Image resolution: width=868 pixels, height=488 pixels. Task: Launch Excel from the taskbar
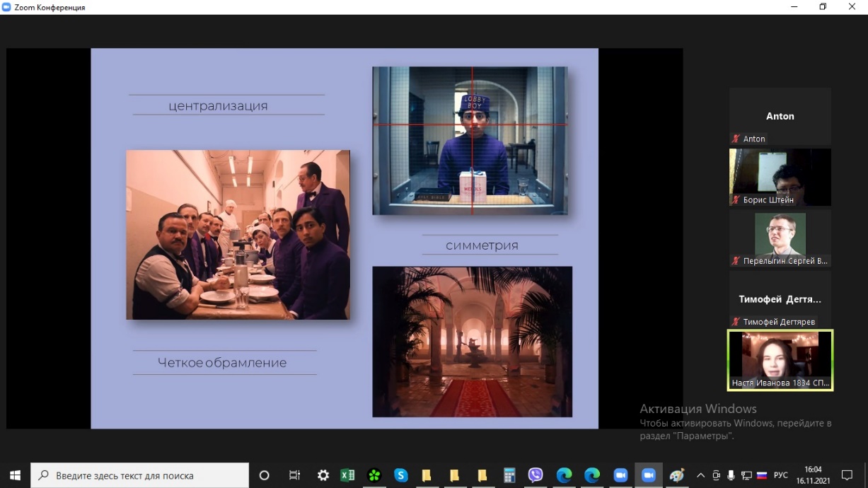click(x=347, y=475)
